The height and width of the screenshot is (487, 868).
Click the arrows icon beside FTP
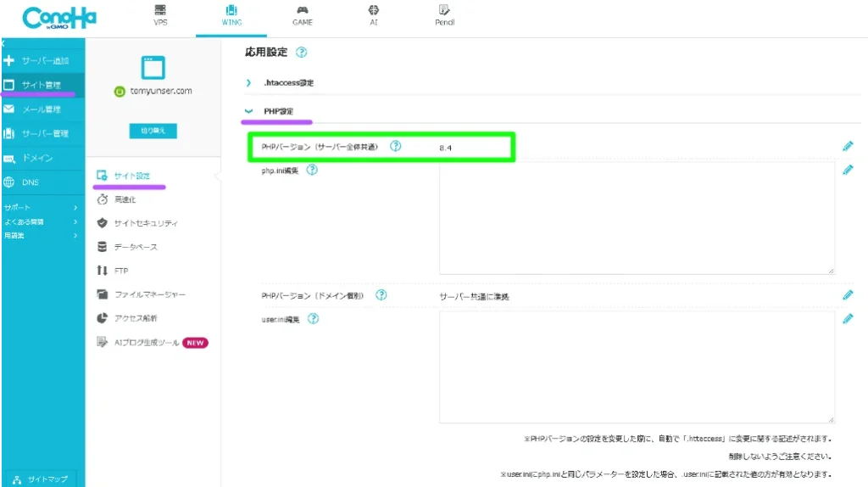pyautogui.click(x=102, y=271)
